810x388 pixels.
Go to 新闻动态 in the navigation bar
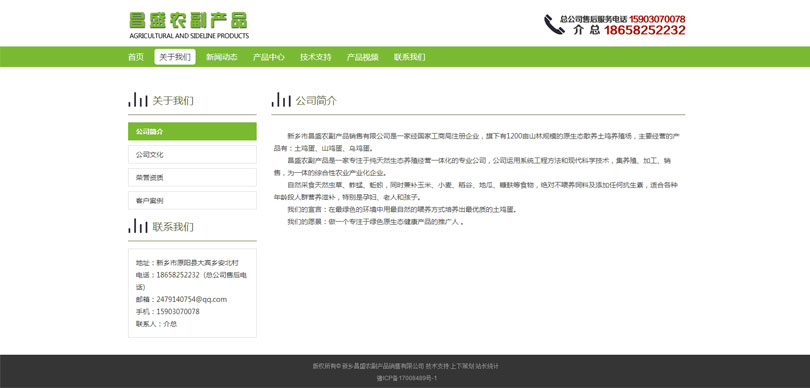tap(222, 57)
